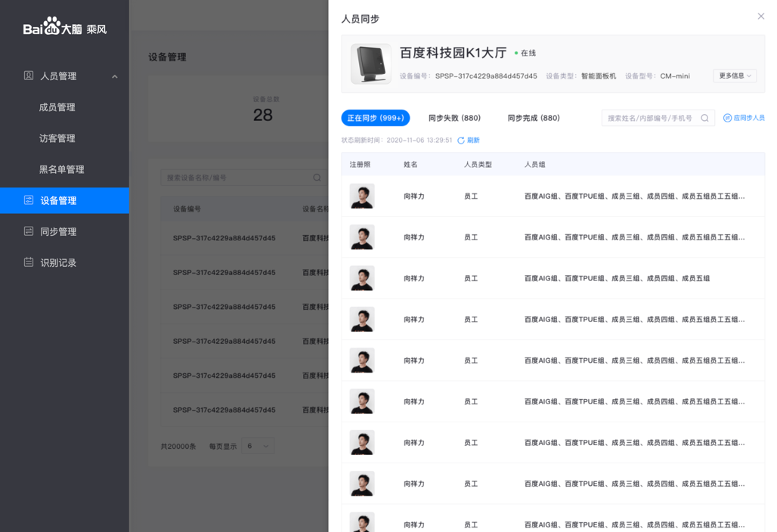Open 黑名单管理 in the sidebar
Viewport: 777px width, 532px height.
point(62,169)
